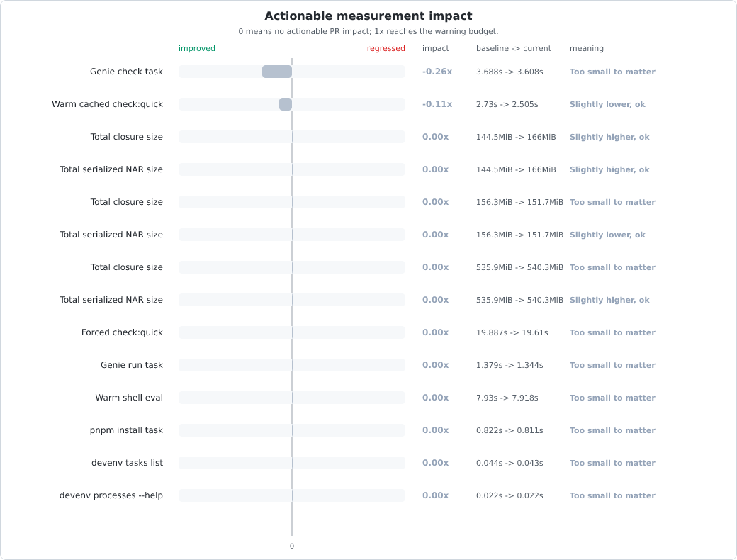Select "Total closure size" label for 144.5MiB -> 166MiB
The image size is (737, 560).
click(x=126, y=137)
